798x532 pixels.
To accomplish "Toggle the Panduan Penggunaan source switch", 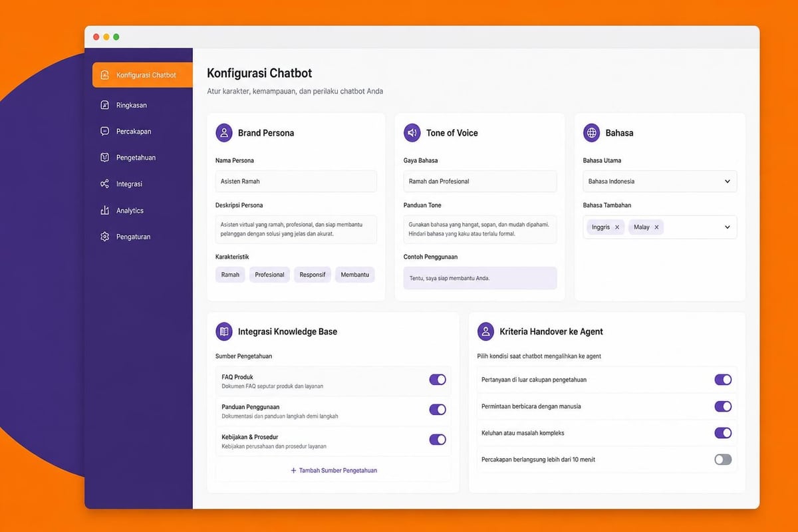I will point(438,410).
